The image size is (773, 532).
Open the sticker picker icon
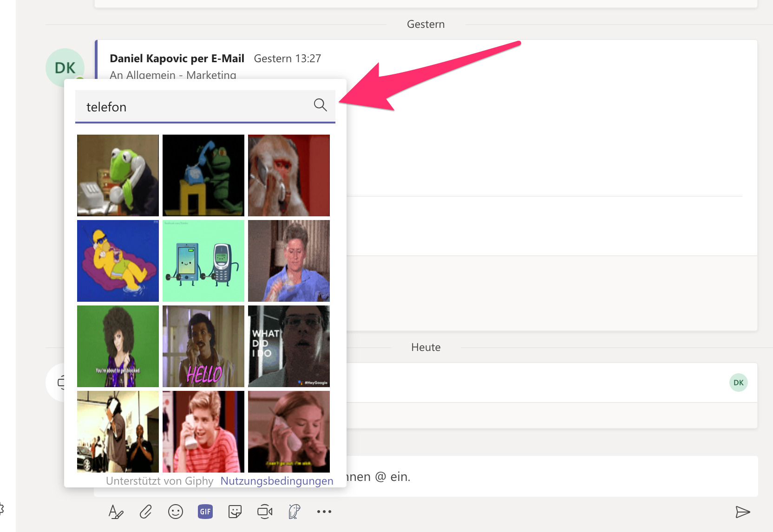point(235,512)
